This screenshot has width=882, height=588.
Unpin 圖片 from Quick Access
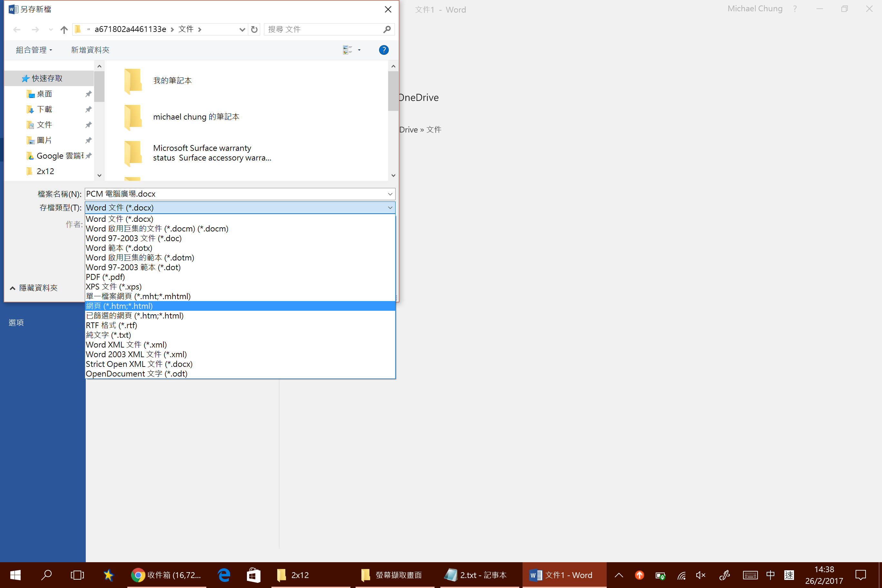click(89, 140)
